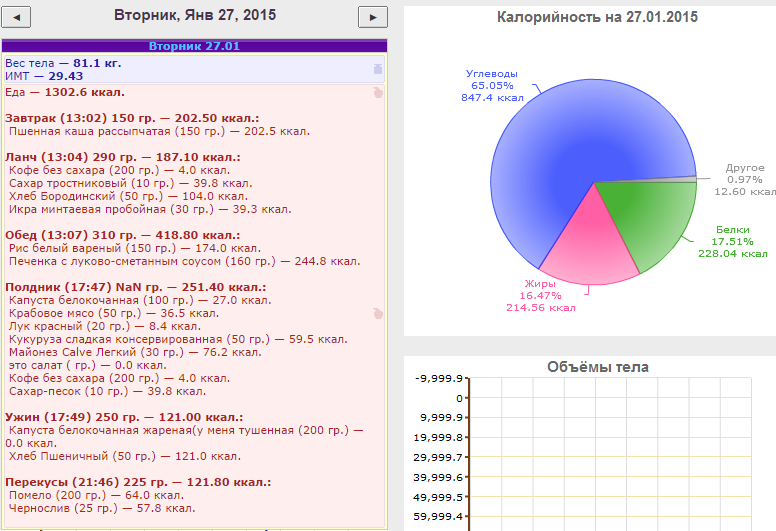The image size is (776, 531).
Task: Open the Ланч (13:04) meal heading
Action: pyautogui.click(x=123, y=157)
